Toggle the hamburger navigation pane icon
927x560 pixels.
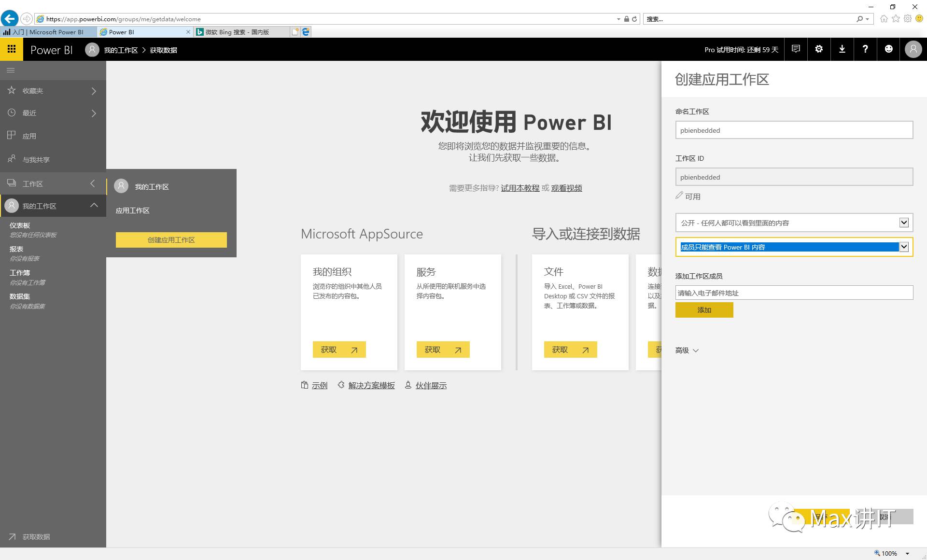tap(11, 70)
